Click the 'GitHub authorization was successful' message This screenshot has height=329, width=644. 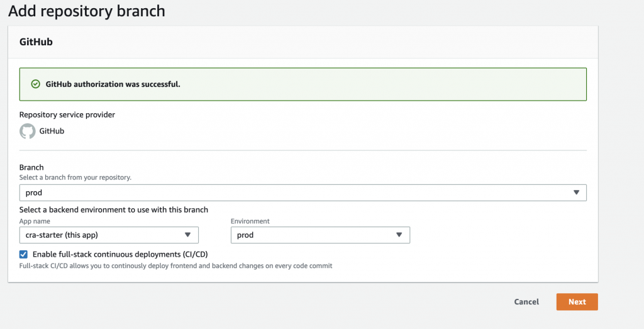click(x=113, y=84)
